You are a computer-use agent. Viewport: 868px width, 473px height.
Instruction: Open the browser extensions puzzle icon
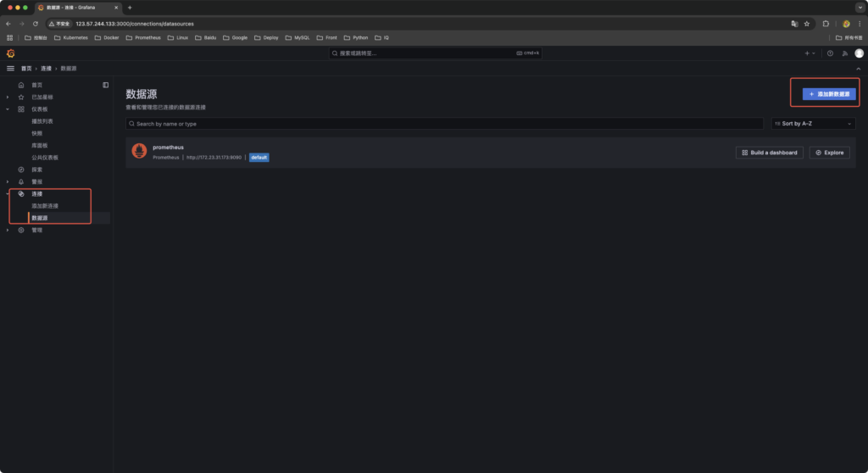pos(826,24)
